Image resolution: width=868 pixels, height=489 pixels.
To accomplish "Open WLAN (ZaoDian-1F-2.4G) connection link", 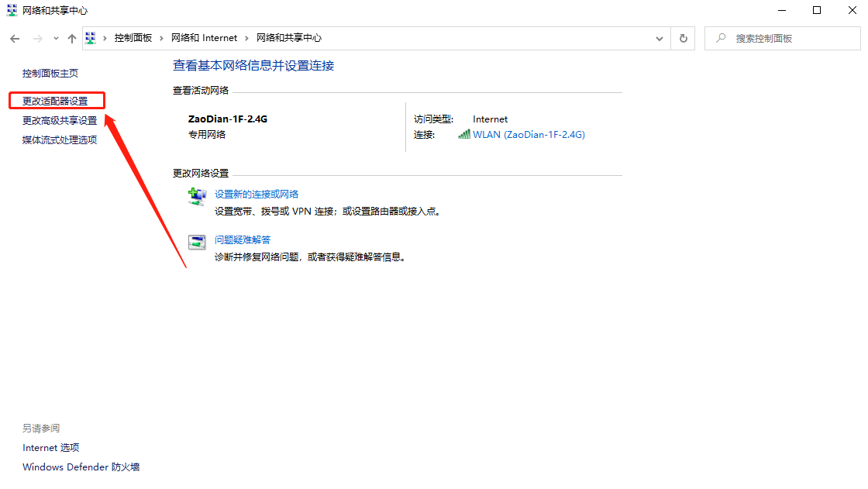I will (529, 135).
